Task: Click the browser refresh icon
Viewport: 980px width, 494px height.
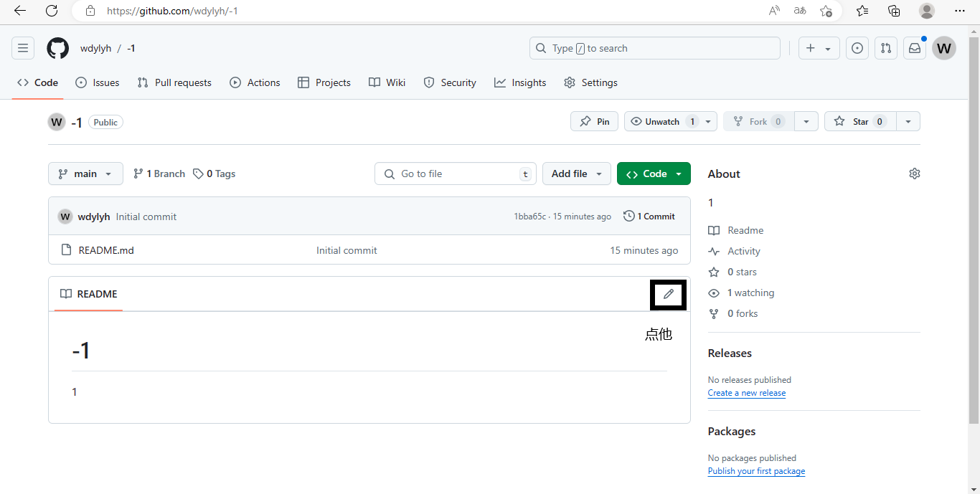Action: click(52, 11)
